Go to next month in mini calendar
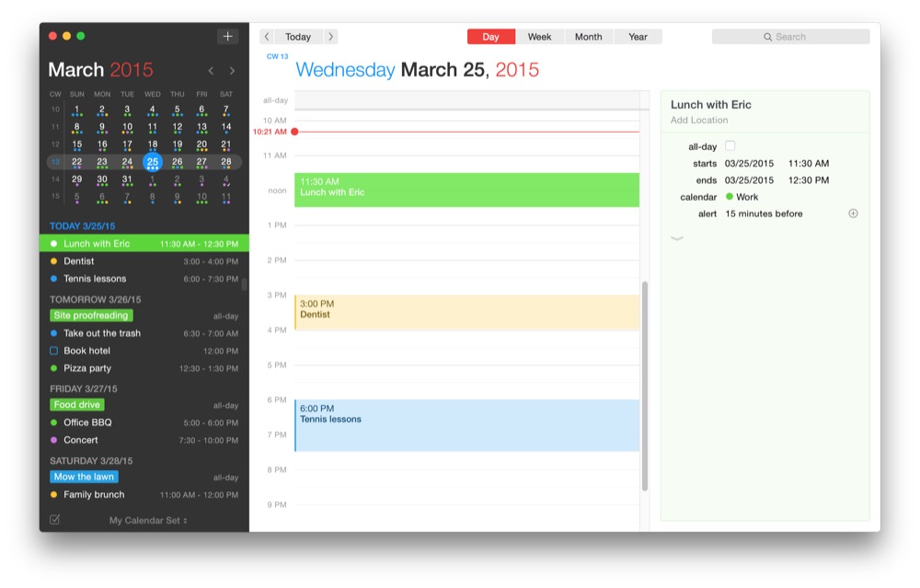Viewport: 920px width, 588px height. pyautogui.click(x=232, y=71)
